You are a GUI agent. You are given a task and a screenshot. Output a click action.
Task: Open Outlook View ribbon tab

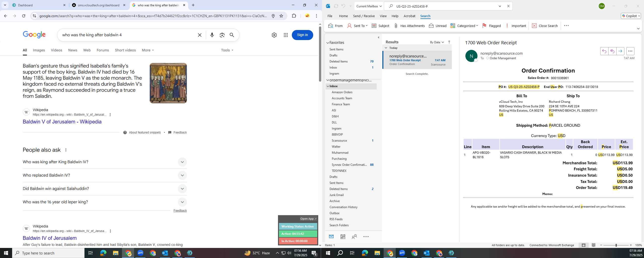(383, 16)
